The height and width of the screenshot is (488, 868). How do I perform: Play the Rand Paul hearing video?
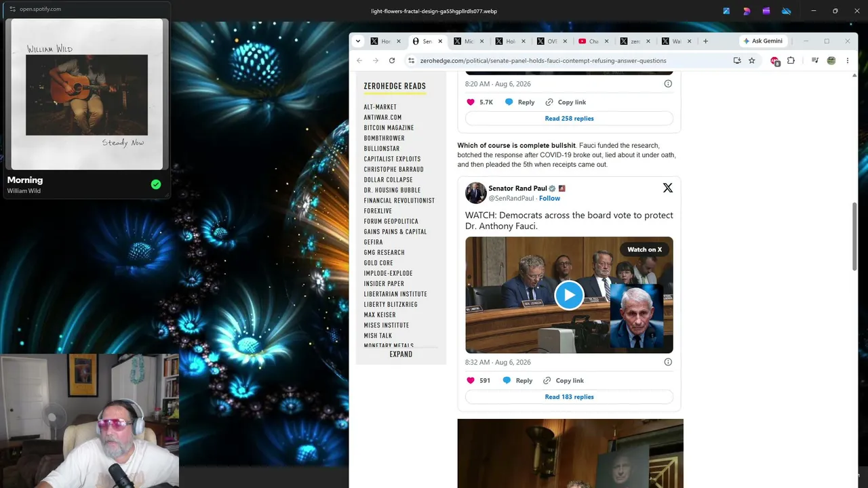pyautogui.click(x=569, y=295)
